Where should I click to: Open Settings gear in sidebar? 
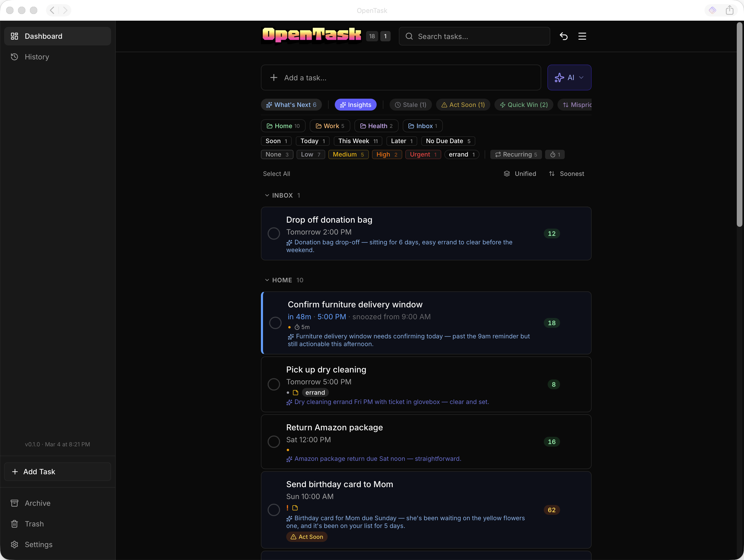[14, 544]
